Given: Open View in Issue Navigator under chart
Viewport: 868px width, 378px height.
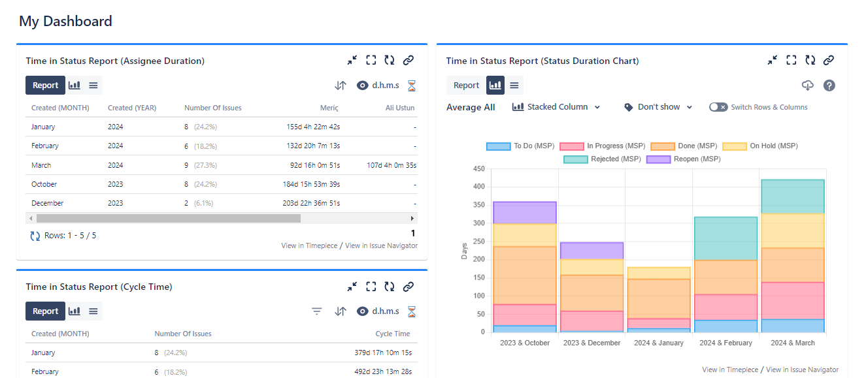Looking at the screenshot, I should 802,370.
